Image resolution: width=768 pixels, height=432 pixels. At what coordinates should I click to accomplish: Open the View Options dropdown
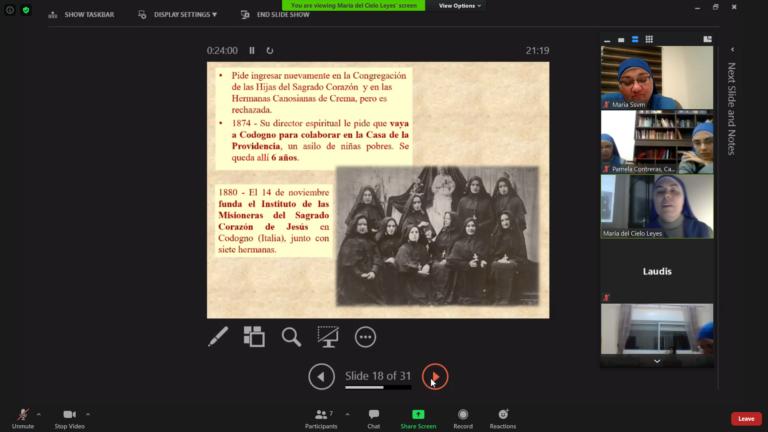click(x=459, y=6)
